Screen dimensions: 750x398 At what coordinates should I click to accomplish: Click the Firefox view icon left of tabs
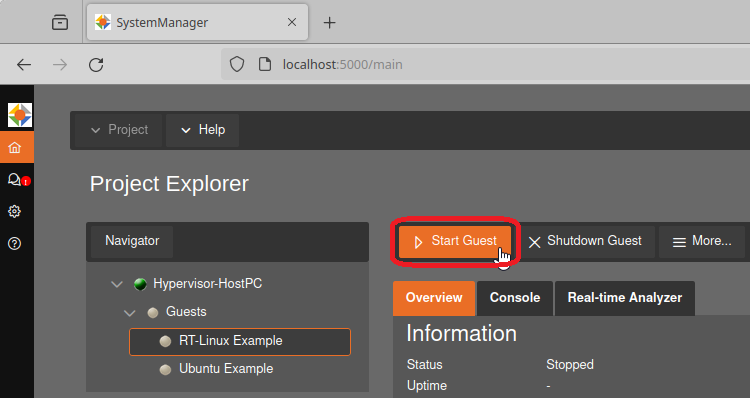coord(60,22)
